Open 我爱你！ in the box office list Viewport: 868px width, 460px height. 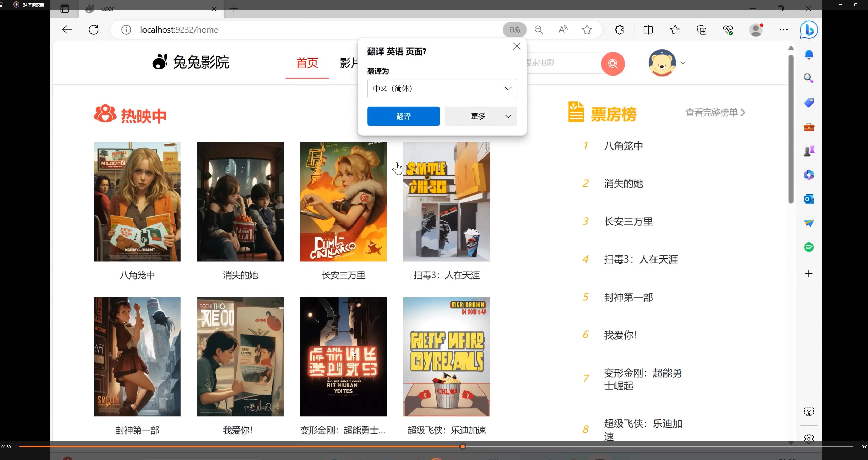(620, 335)
